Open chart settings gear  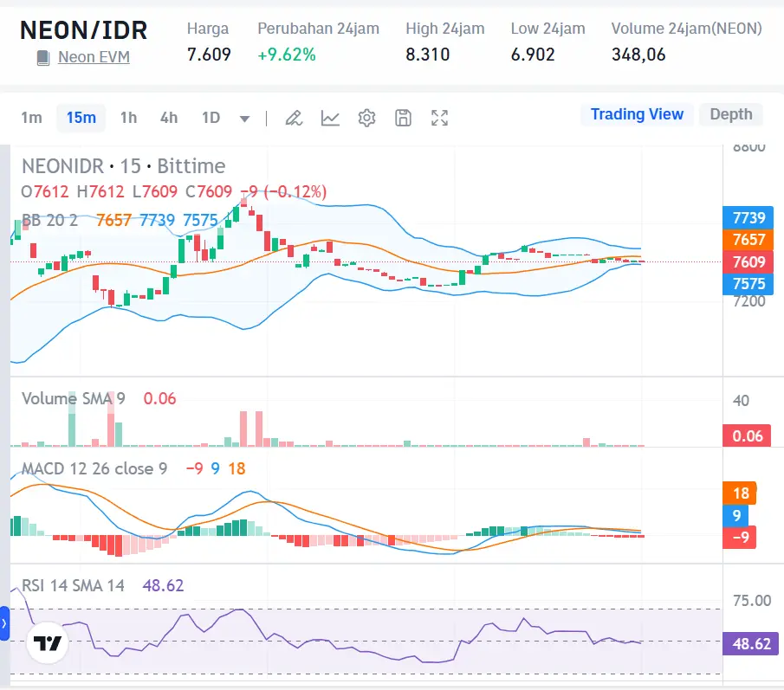[366, 118]
